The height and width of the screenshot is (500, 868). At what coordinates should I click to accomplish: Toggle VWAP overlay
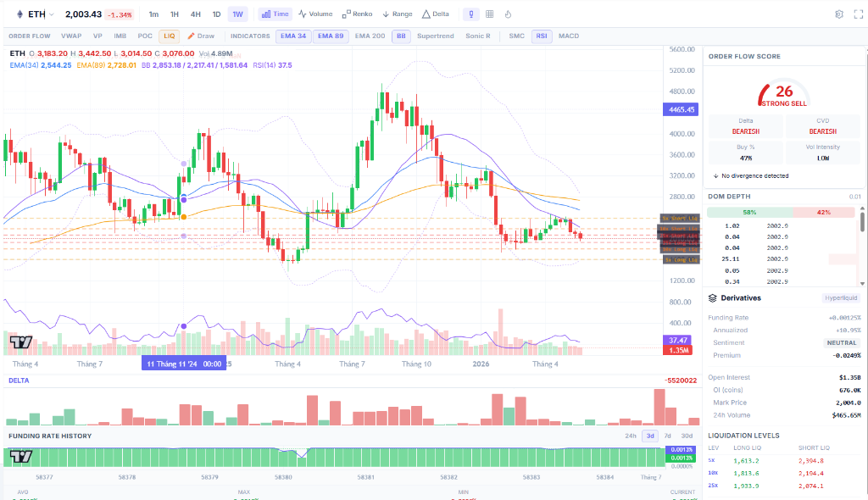71,36
